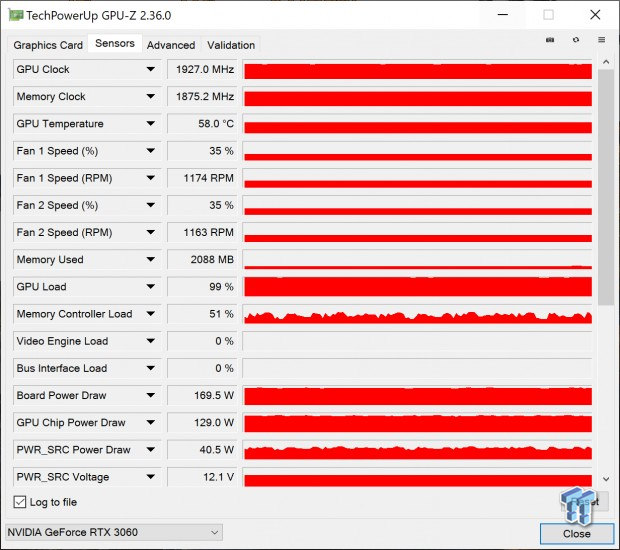Click the 99 % GPU load value
Screen dimensions: 620x550
point(202,287)
